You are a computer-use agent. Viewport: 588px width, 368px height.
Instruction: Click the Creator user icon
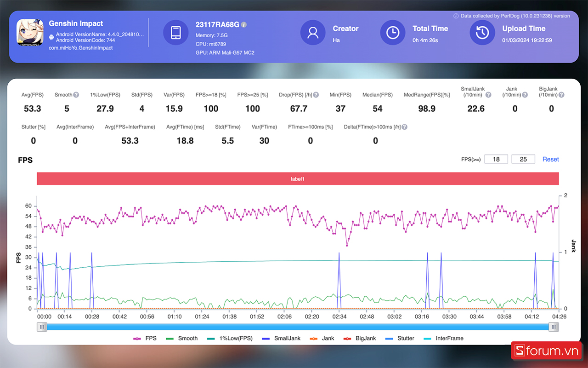(x=313, y=33)
